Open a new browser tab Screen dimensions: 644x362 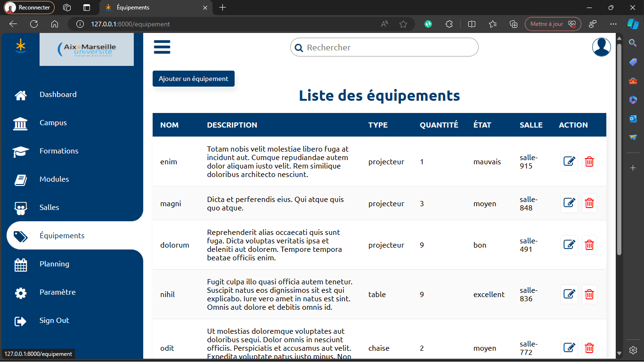[x=223, y=8]
